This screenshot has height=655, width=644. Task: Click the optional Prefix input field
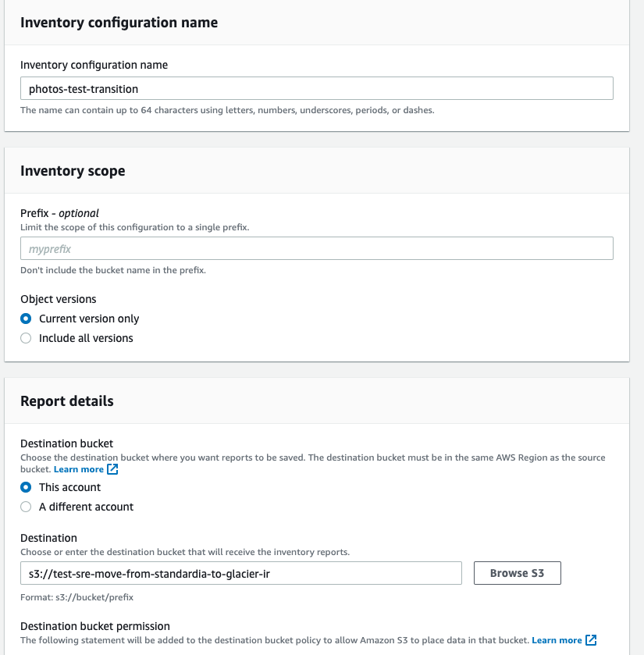pos(316,247)
